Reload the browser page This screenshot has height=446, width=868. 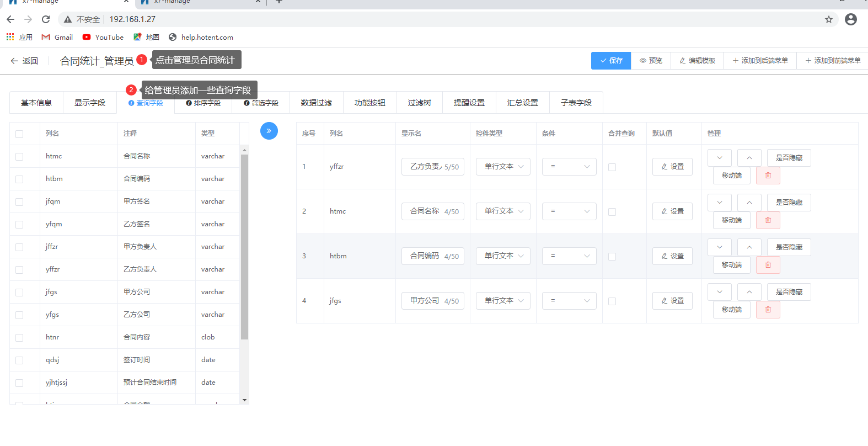tap(46, 19)
